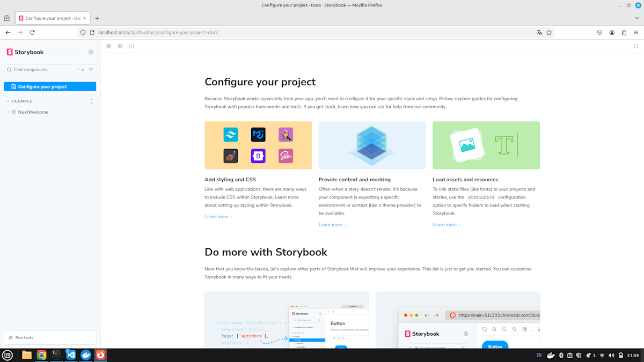Open the Pocket save icon

(x=599, y=33)
